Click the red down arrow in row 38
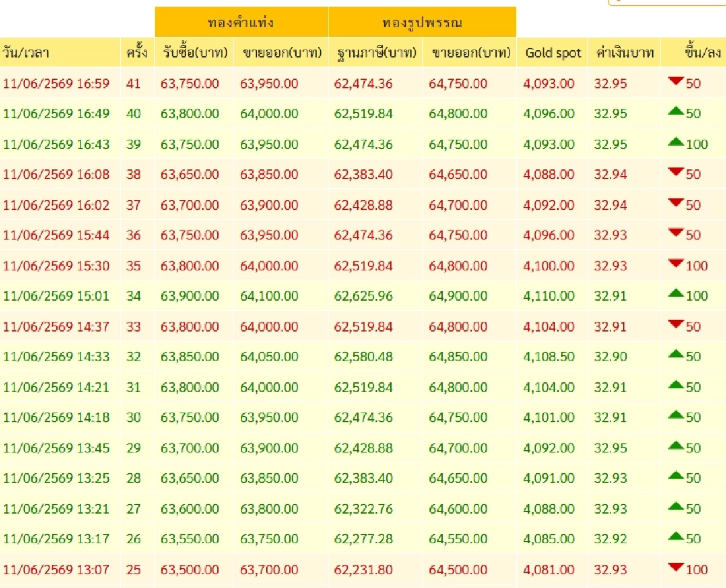The height and width of the screenshot is (588, 726). pos(676,172)
